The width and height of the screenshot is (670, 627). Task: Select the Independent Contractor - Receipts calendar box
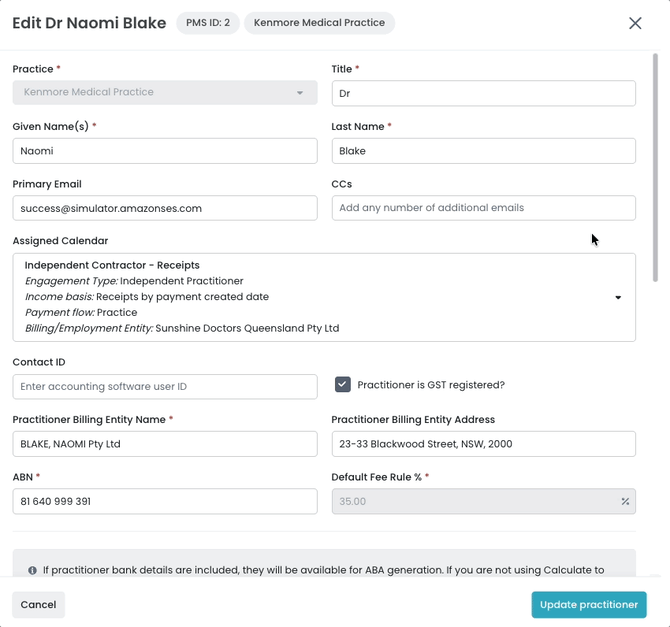coord(324,297)
